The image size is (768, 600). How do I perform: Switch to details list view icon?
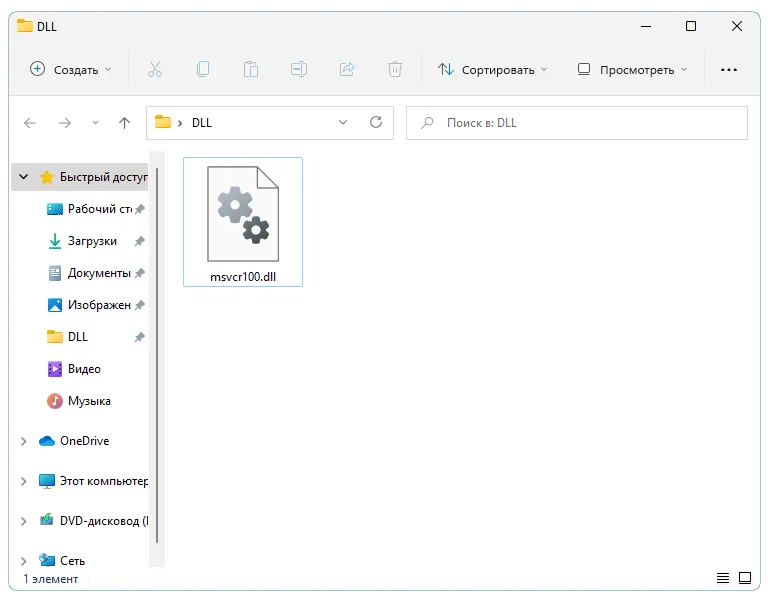[x=722, y=578]
